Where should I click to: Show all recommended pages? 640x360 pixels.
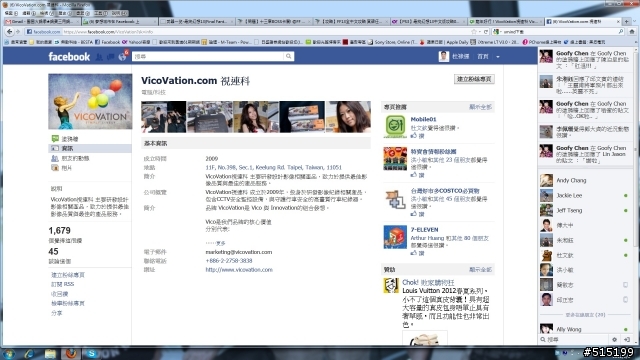click(480, 107)
